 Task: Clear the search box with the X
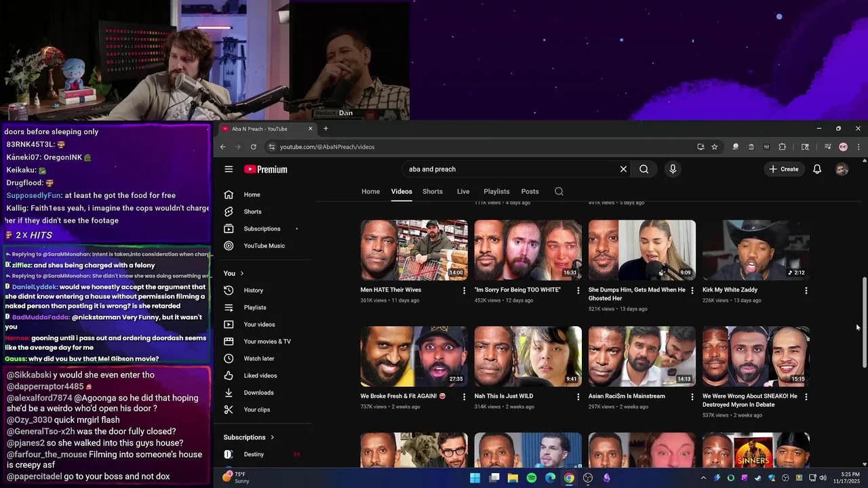click(623, 169)
